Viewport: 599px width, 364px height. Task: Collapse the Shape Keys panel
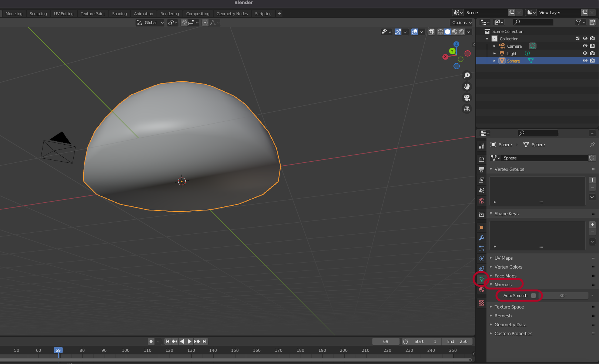click(491, 214)
